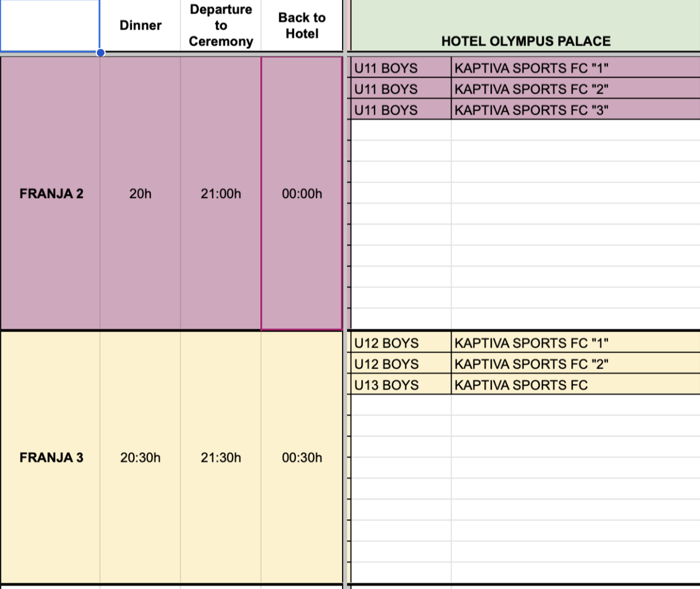
Task: Select the Dinner column header cell
Action: click(140, 26)
